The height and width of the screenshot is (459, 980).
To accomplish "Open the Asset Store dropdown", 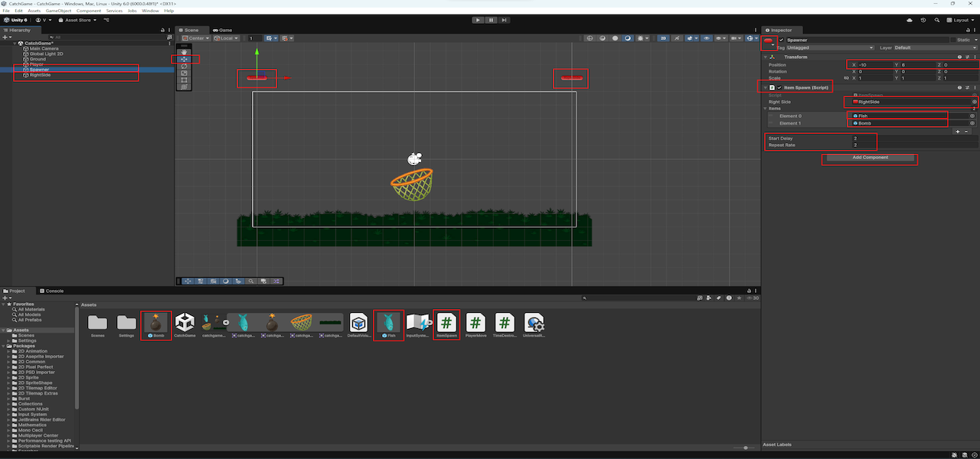I will (78, 20).
